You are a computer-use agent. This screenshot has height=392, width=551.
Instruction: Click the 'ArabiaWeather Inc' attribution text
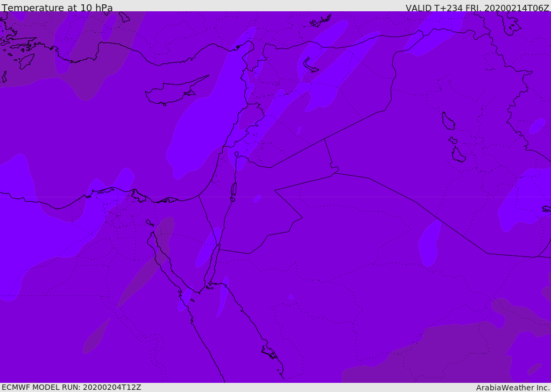click(x=513, y=388)
